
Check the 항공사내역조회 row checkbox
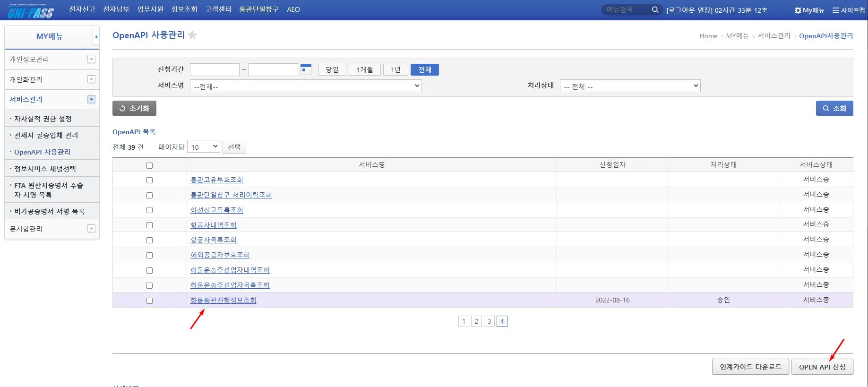150,225
